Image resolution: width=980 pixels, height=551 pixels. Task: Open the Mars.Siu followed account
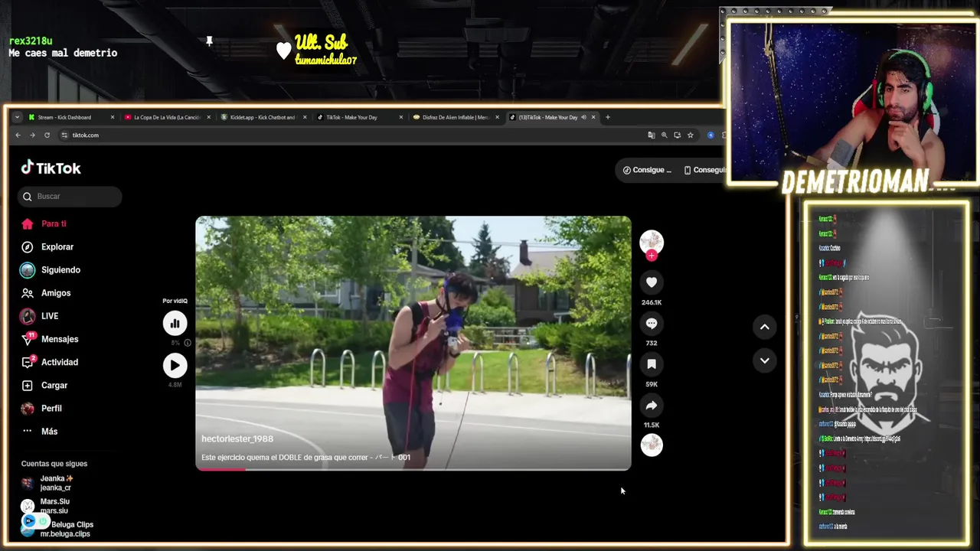(54, 506)
